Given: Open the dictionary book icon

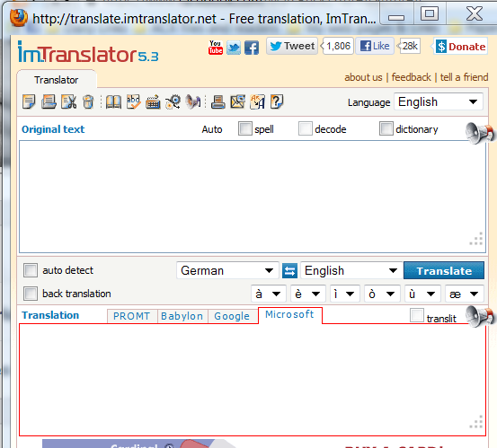Looking at the screenshot, I should pos(113,102).
